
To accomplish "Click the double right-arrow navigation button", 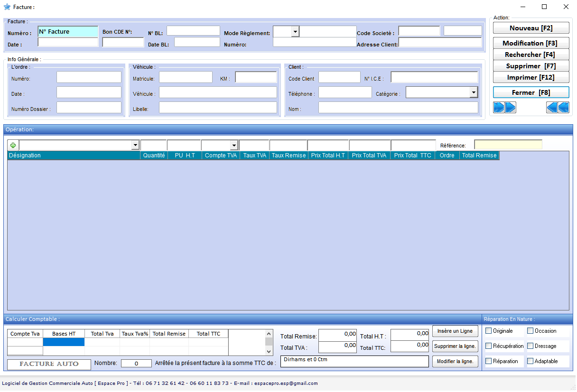I will [x=499, y=108].
